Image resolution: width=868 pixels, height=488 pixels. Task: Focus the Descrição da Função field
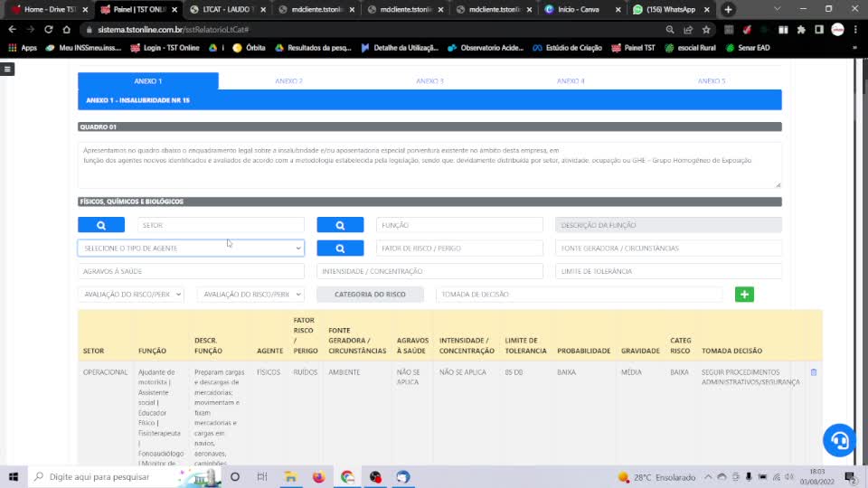point(668,225)
